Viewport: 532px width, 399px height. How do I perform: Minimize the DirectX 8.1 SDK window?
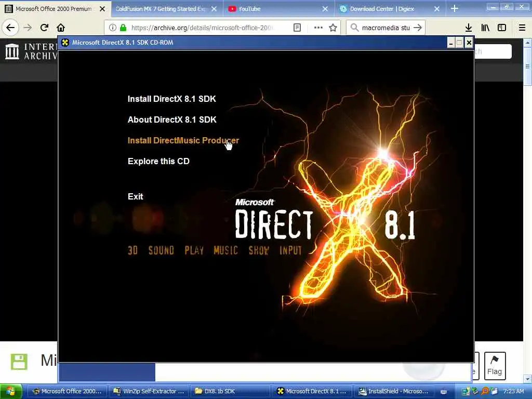click(x=450, y=43)
